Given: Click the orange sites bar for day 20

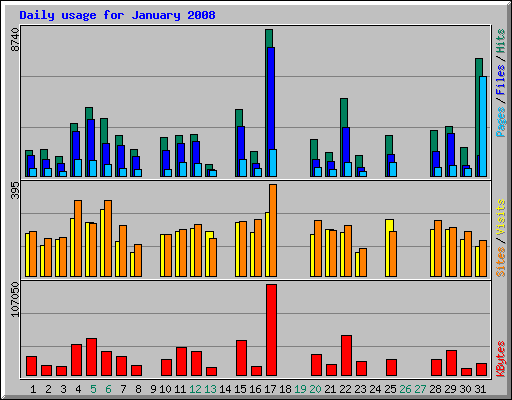Looking at the screenshot, I should click(x=318, y=248).
